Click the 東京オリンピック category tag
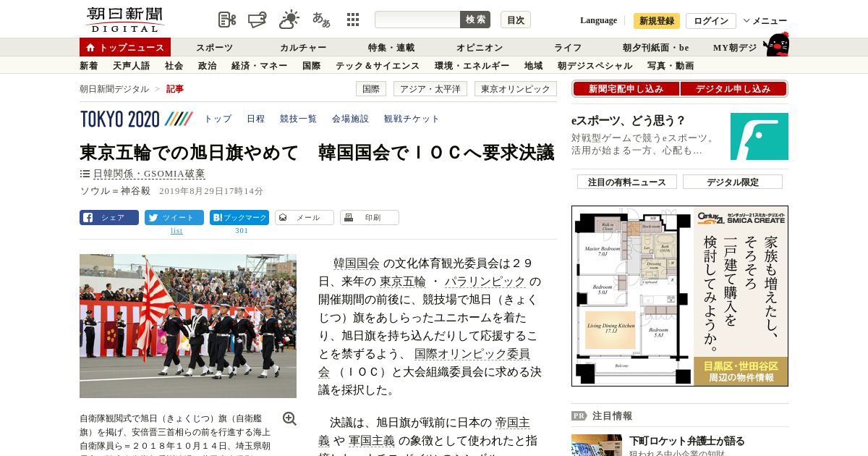 tap(516, 89)
